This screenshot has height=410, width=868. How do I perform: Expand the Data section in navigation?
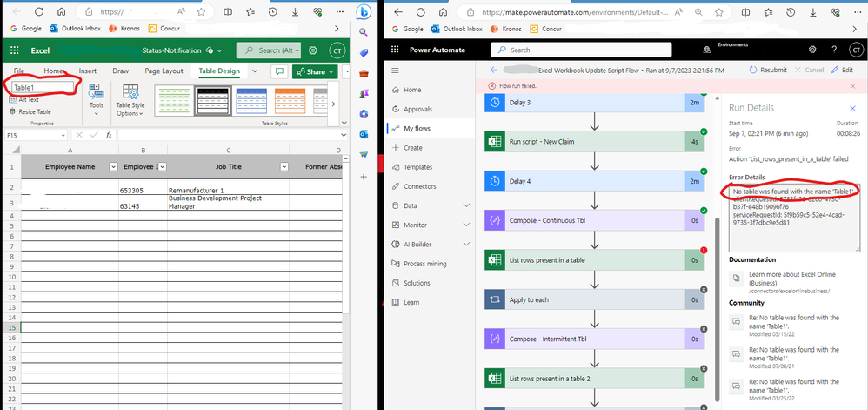pos(466,205)
